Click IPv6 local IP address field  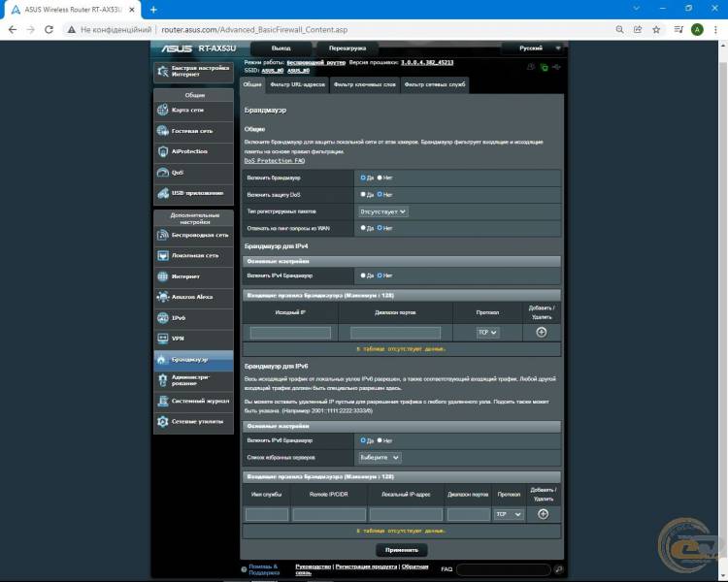407,514
